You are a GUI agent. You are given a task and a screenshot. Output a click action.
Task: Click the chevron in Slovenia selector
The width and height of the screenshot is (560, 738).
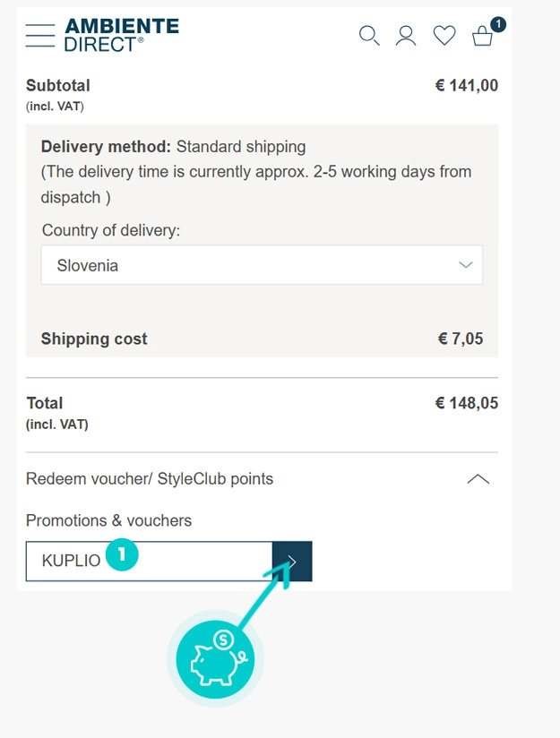465,265
